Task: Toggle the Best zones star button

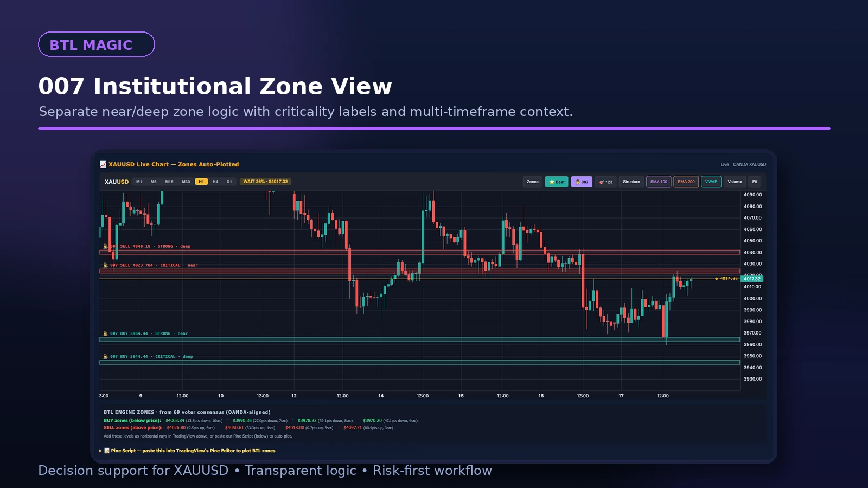Action: pyautogui.click(x=557, y=182)
